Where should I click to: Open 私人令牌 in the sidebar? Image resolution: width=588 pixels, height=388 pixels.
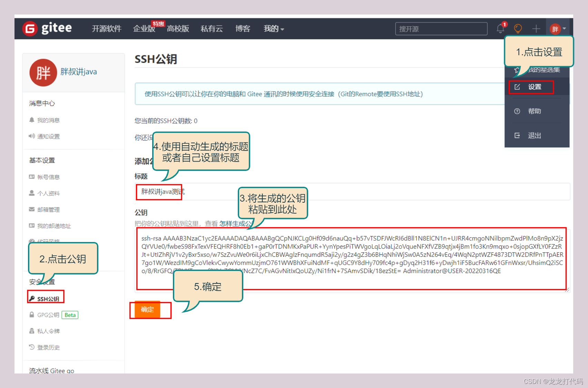[x=48, y=331]
